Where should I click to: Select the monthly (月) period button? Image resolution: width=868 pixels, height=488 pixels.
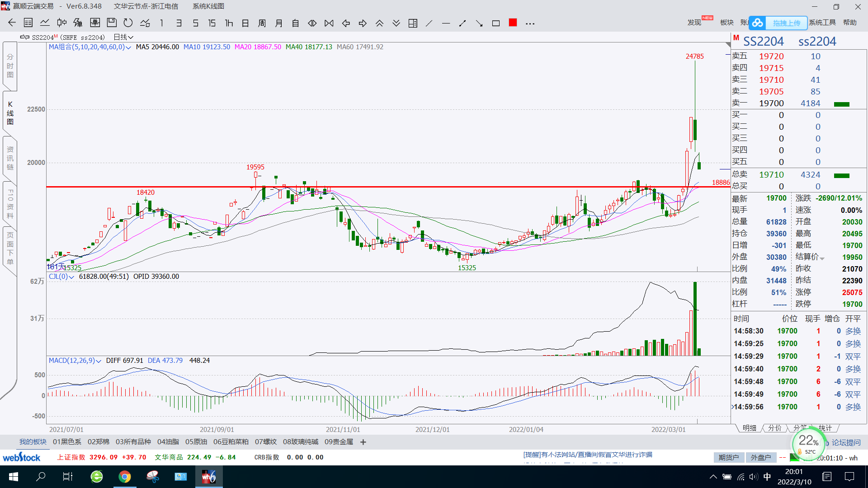279,23
